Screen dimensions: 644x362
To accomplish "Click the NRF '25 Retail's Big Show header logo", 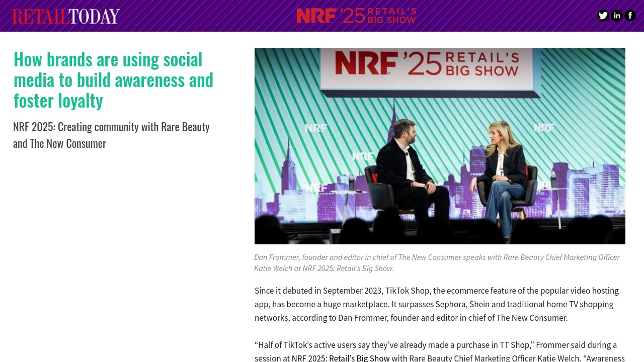I will (x=356, y=16).
